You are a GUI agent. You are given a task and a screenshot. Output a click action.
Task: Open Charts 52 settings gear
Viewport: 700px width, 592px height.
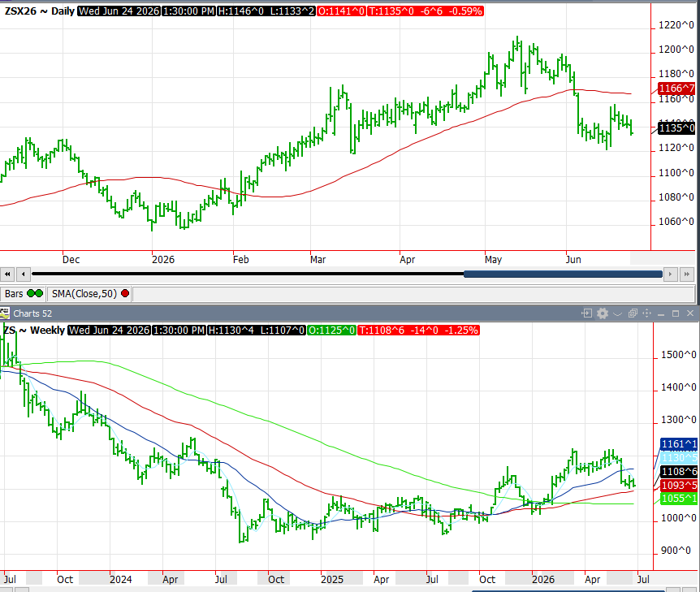coord(603,313)
